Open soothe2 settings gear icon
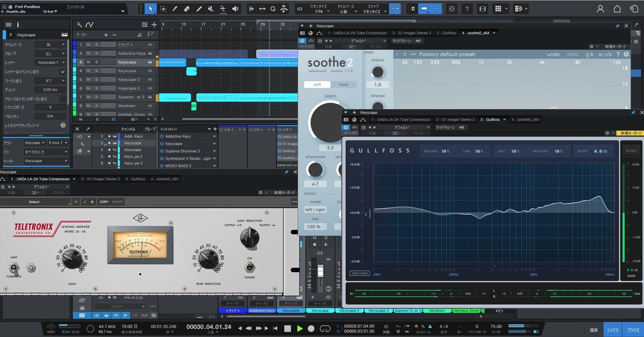 coord(627,54)
